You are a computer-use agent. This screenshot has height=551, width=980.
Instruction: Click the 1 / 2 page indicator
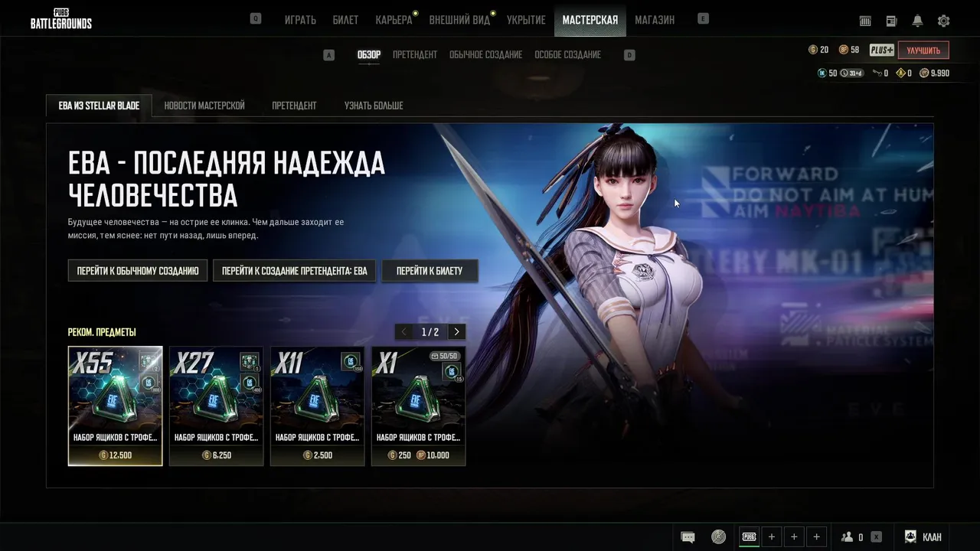pyautogui.click(x=430, y=332)
